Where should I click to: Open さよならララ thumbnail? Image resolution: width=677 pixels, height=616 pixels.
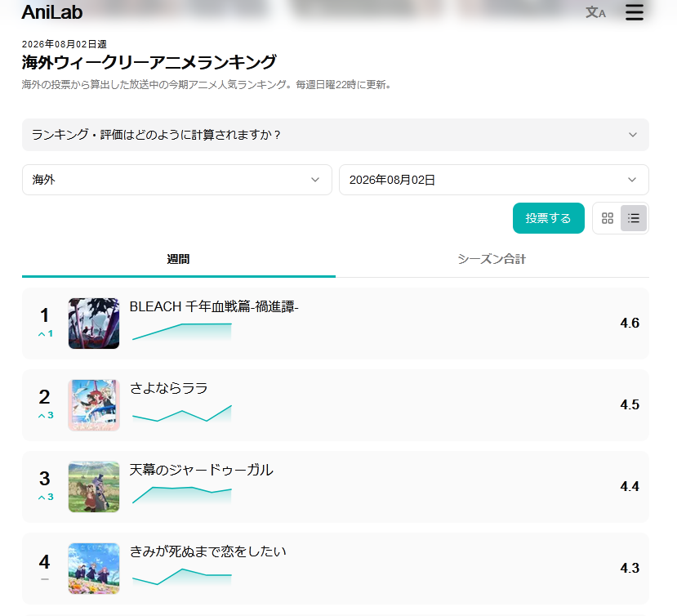pyautogui.click(x=94, y=405)
